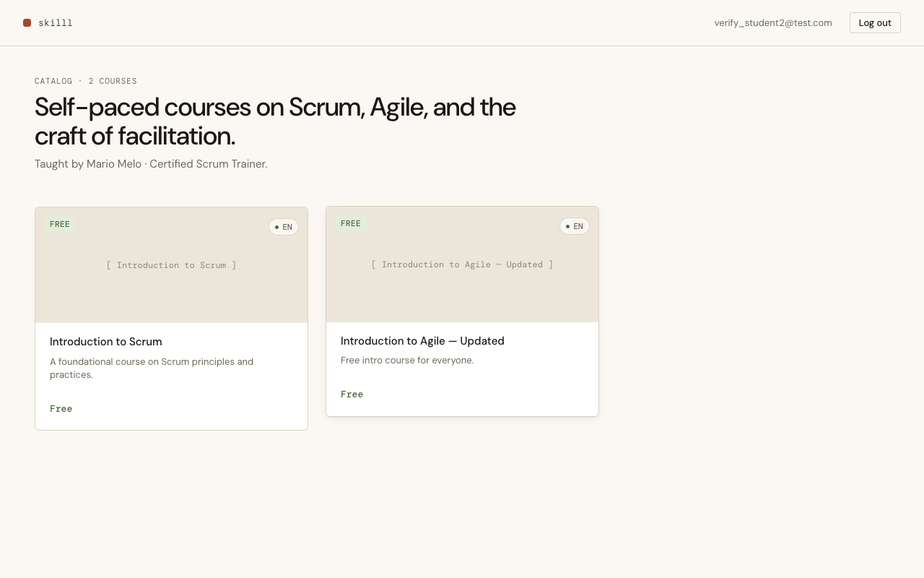924x578 pixels.
Task: Click the verify_student2@test.com account email
Action: pyautogui.click(x=773, y=23)
